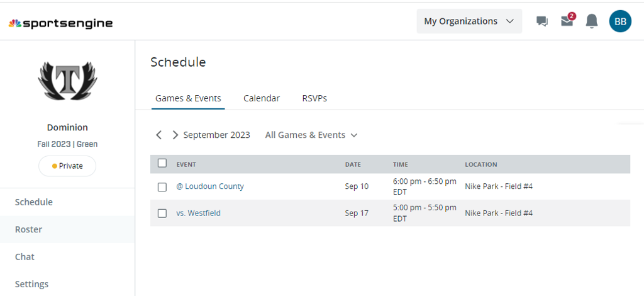Toggle the select-all events checkbox
The image size is (644, 296).
tap(162, 163)
